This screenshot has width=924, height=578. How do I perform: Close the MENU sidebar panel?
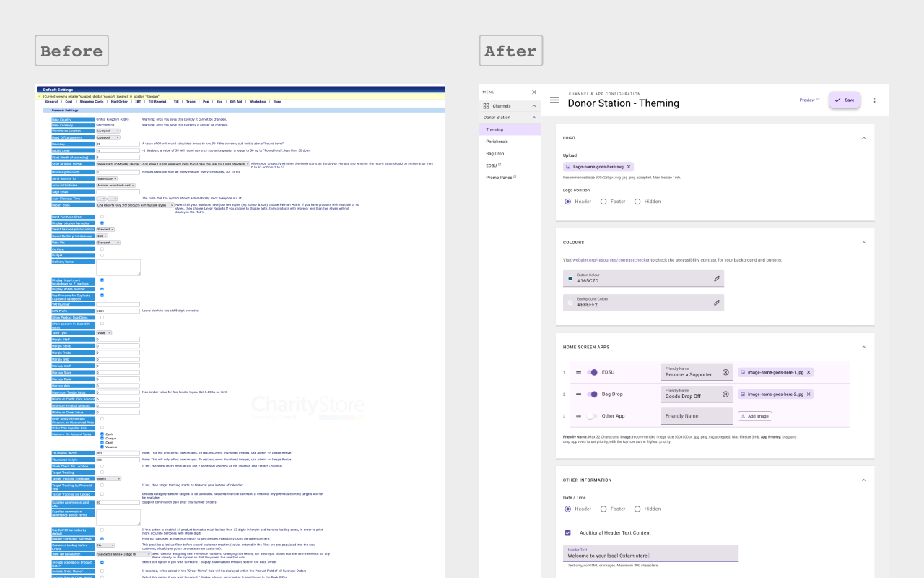tap(534, 92)
